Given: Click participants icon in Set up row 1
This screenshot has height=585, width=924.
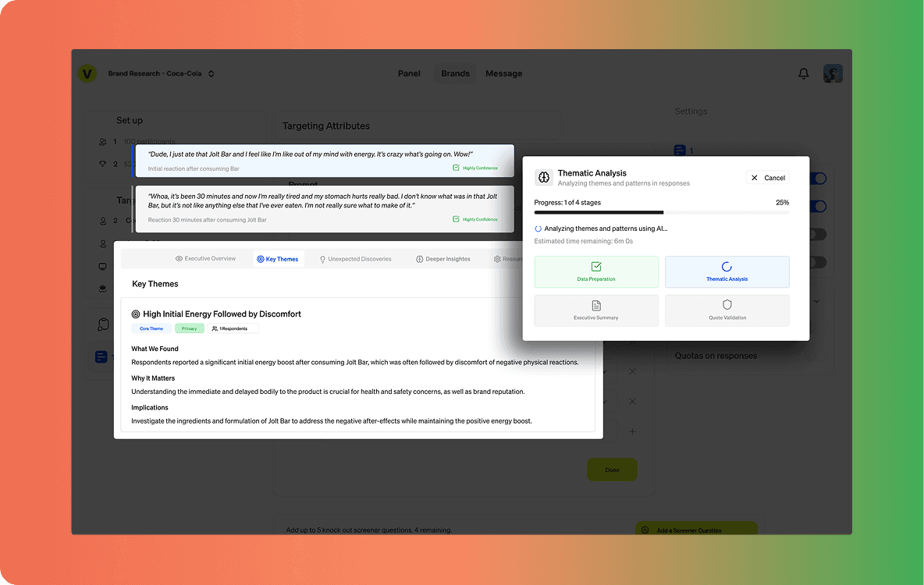Looking at the screenshot, I should (x=103, y=142).
